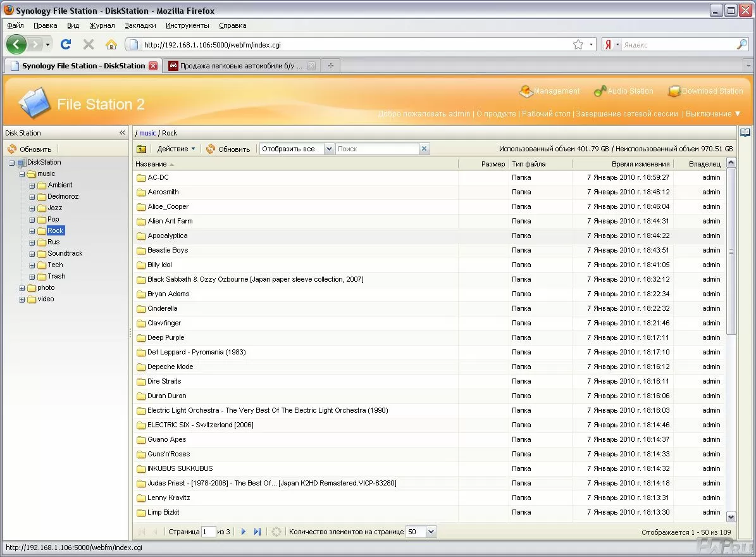The width and height of the screenshot is (756, 557).
Task: Open items-per-page dropdown showing 50
Action: point(431,532)
